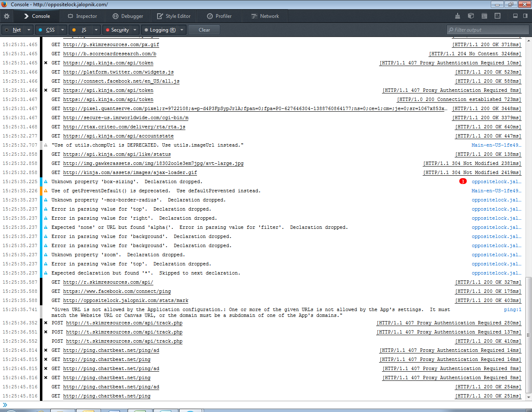
Task: Open the Toolbox Options gear icon
Action: click(6, 16)
